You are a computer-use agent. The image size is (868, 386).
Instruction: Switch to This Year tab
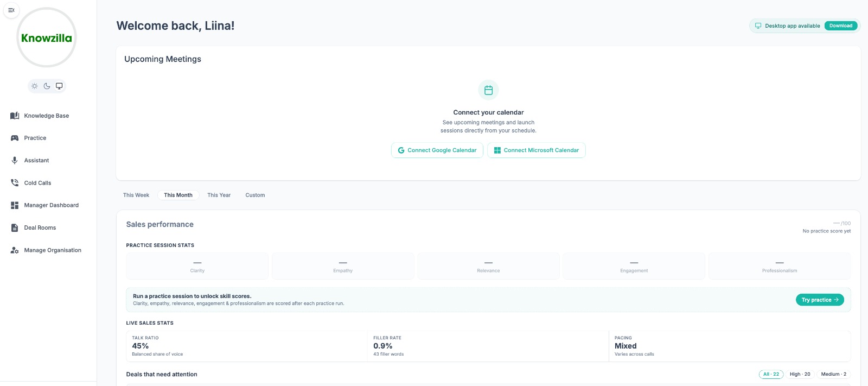[x=219, y=195]
